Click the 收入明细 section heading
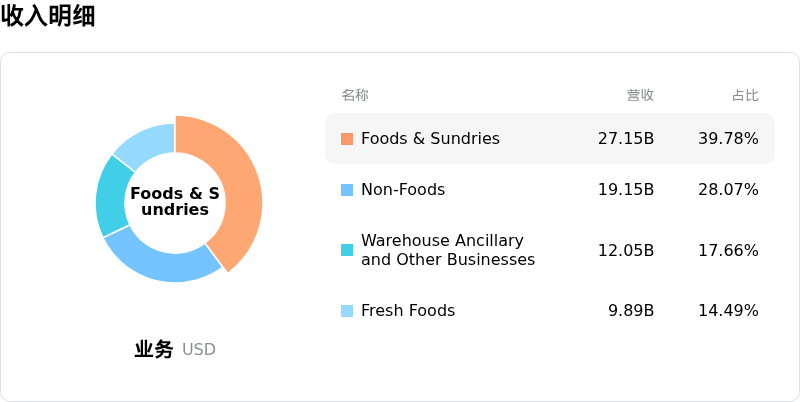The image size is (800, 402). 48,16
